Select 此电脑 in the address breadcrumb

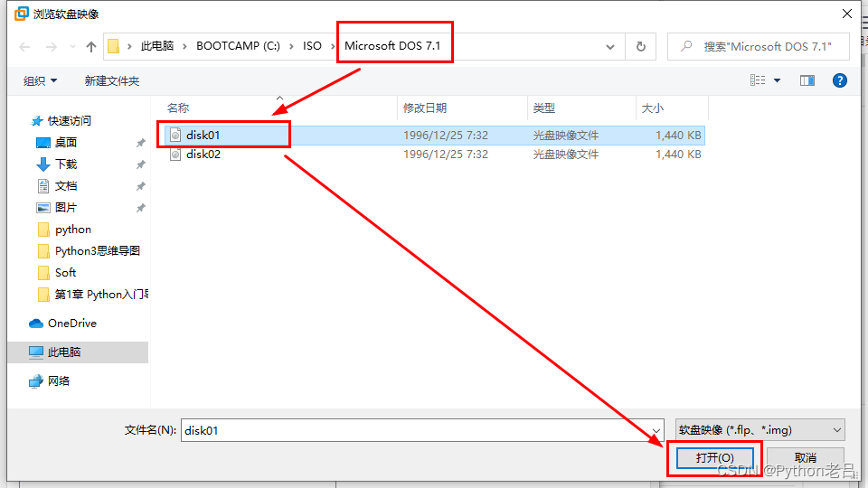point(157,46)
